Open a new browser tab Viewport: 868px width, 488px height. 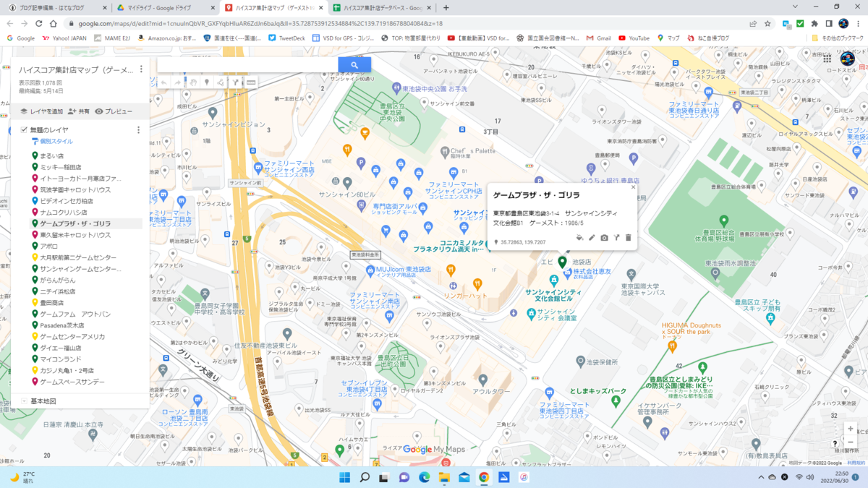point(446,7)
